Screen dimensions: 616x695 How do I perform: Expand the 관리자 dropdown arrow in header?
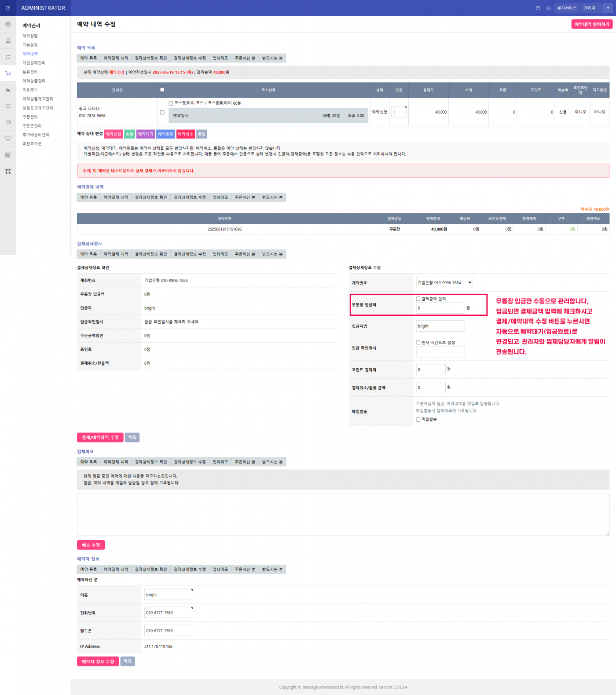click(x=608, y=8)
